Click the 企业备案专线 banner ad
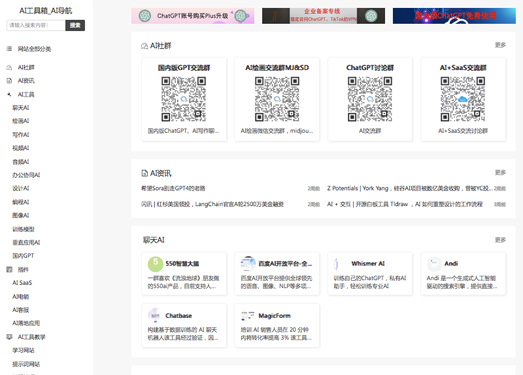 coord(323,16)
